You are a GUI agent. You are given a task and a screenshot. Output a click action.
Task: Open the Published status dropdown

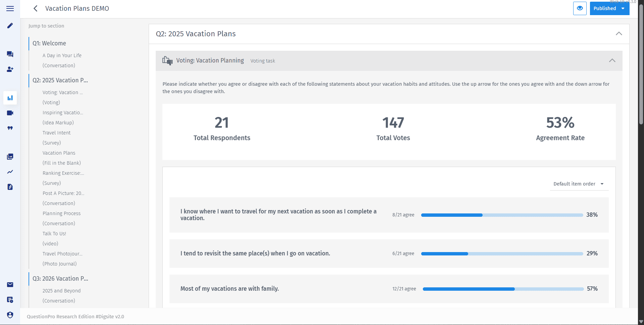pos(623,8)
